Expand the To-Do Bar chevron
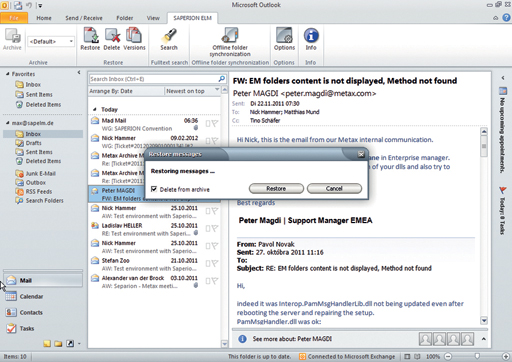 click(x=503, y=78)
